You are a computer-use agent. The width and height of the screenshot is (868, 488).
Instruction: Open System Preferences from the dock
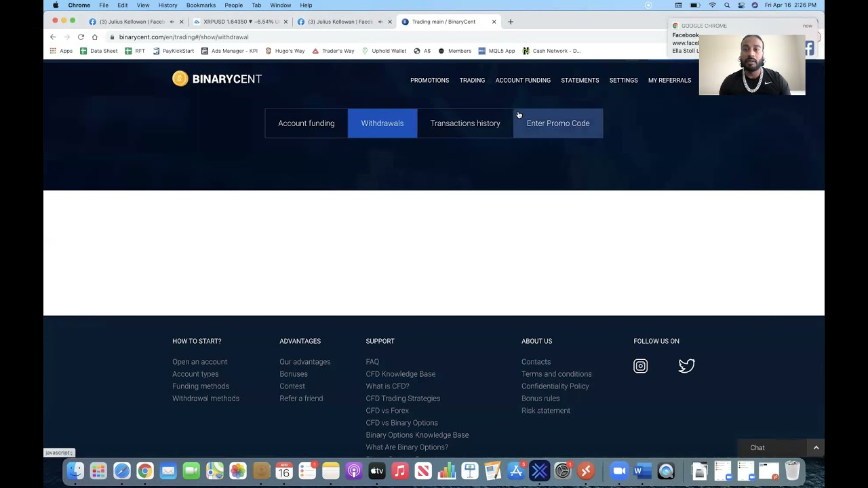pos(562,470)
